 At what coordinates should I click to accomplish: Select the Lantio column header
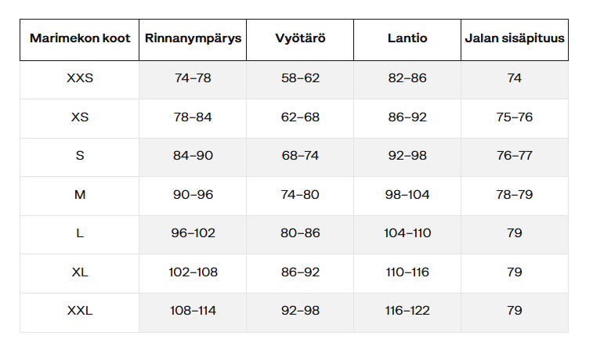[x=407, y=38]
